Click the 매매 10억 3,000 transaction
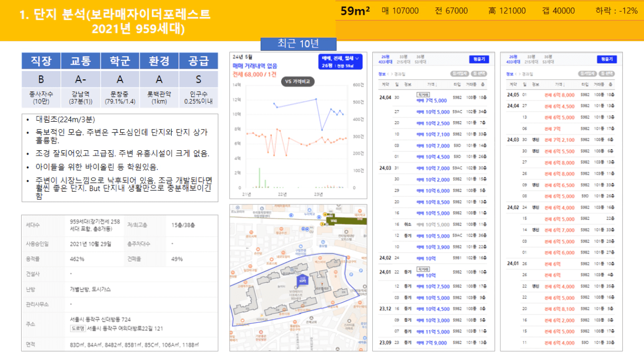Screen dimensions: 644x362 (433, 320)
